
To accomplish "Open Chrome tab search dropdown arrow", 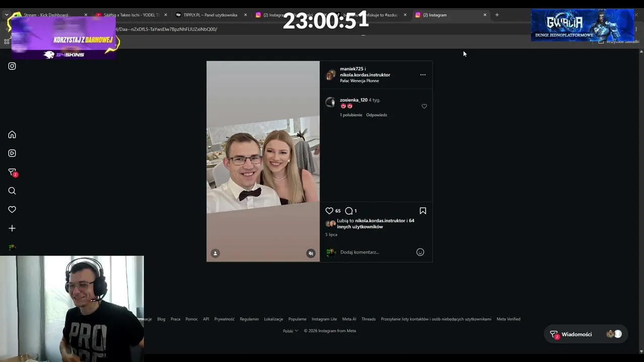I will pyautogui.click(x=7, y=15).
